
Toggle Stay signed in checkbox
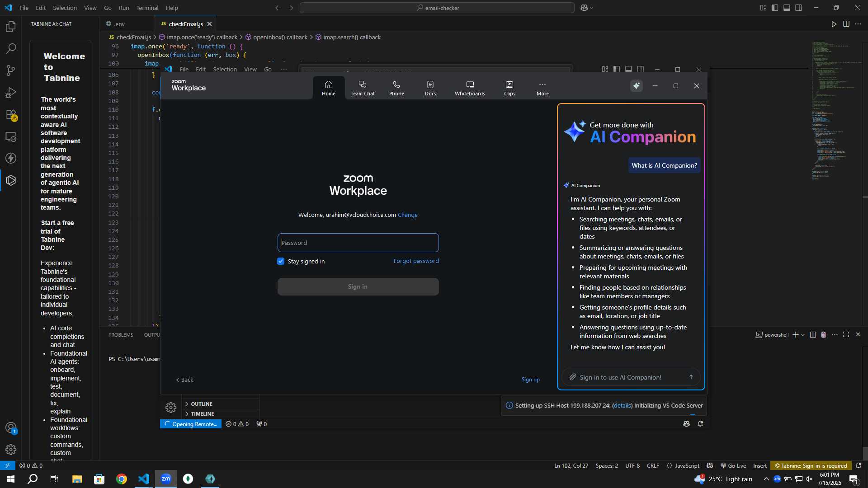point(281,261)
